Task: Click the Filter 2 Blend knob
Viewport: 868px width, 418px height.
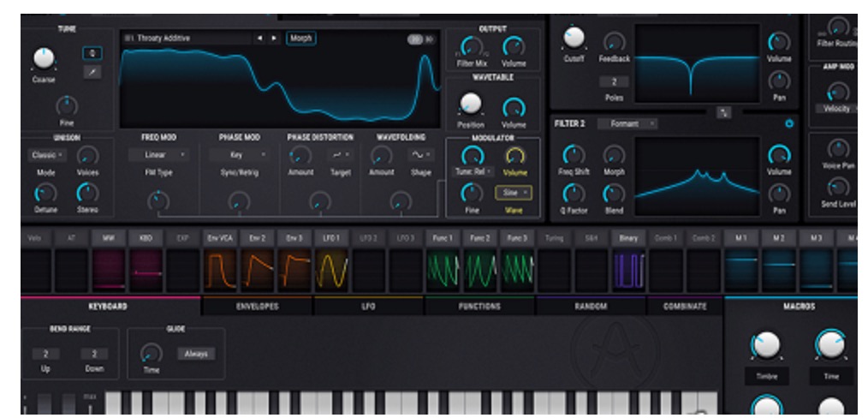Action: coord(614,194)
